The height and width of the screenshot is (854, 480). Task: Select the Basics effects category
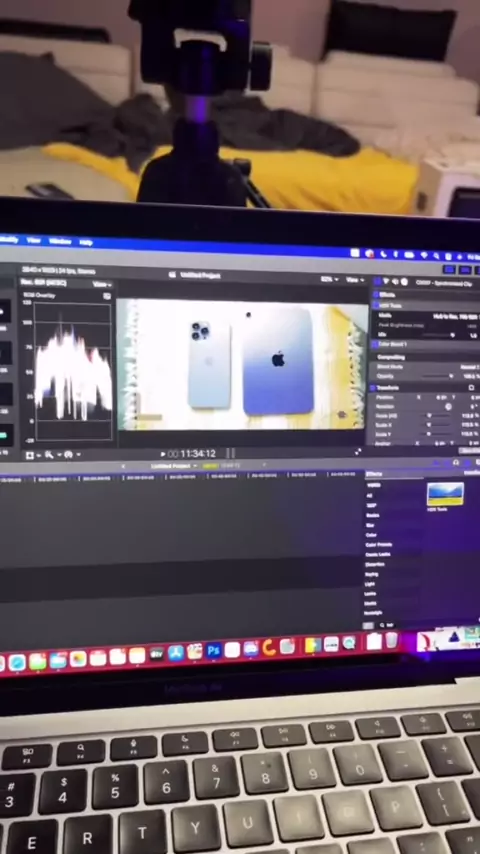[x=373, y=515]
